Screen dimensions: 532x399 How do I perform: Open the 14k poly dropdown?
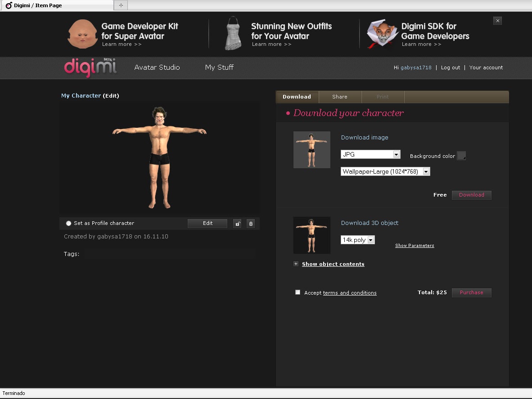point(358,240)
